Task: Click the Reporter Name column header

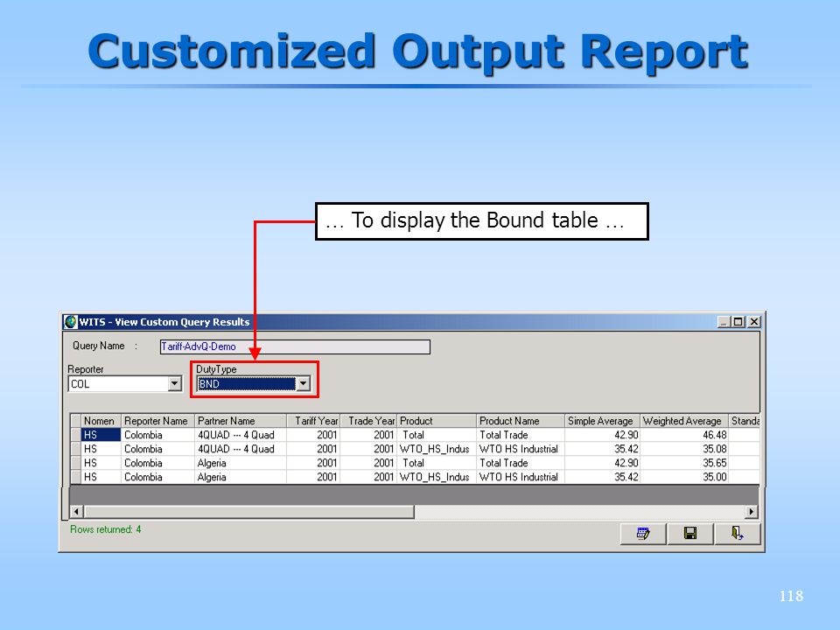Action: (157, 421)
